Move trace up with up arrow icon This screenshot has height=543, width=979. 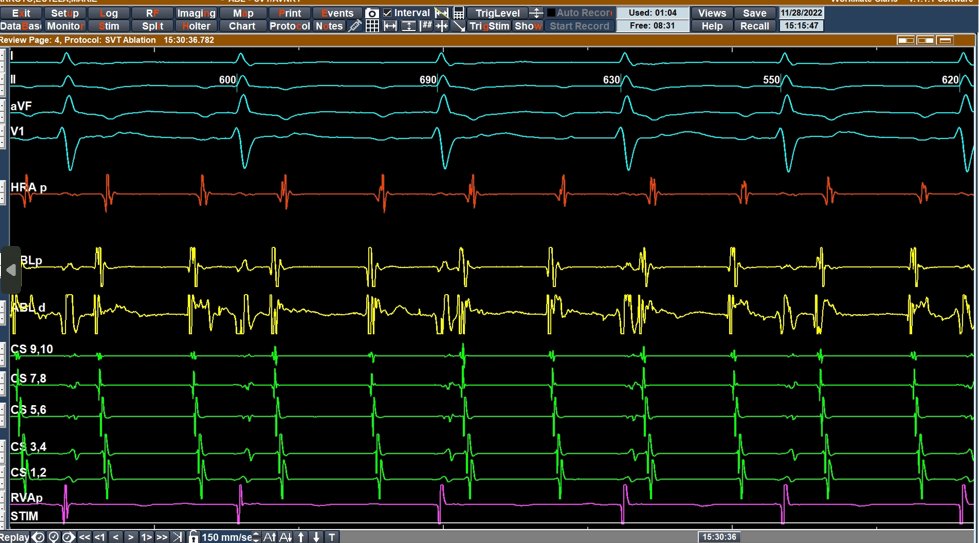tap(301, 537)
